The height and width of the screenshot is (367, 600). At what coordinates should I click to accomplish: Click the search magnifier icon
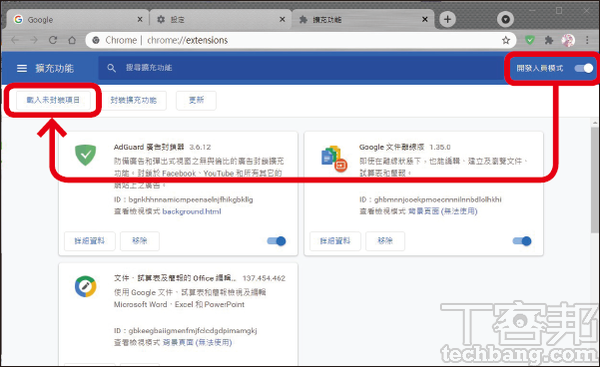tap(111, 68)
